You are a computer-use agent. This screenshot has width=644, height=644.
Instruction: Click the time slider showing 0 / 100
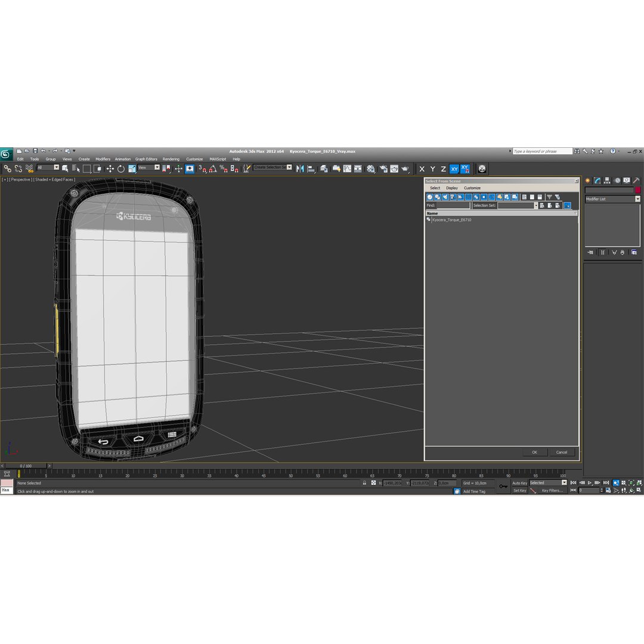pos(26,466)
